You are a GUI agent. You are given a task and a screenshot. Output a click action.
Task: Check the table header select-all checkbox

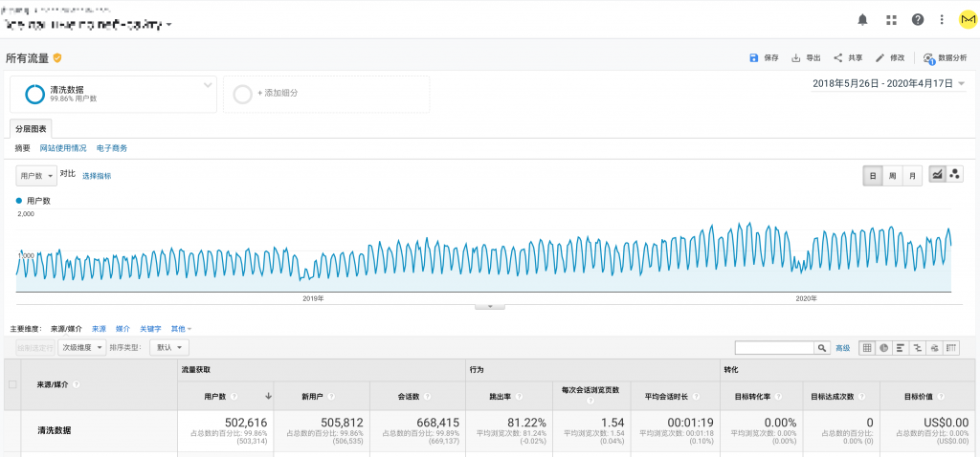[x=12, y=384]
